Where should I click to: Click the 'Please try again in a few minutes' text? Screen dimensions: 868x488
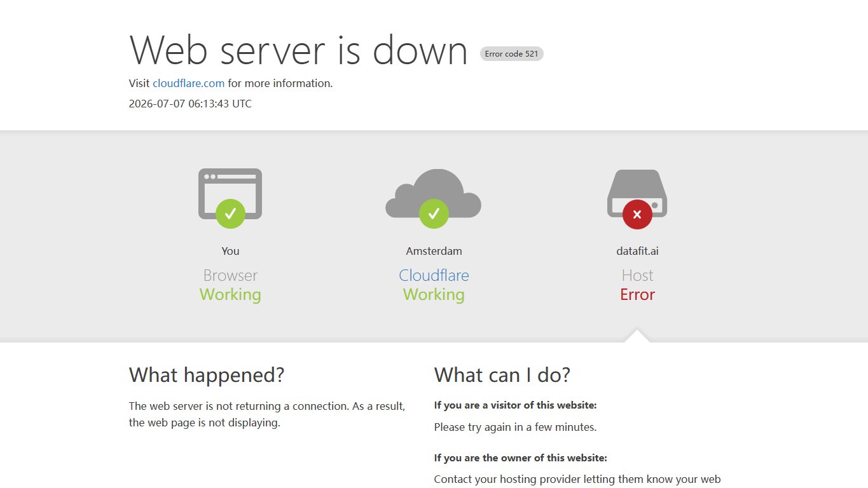pos(515,427)
